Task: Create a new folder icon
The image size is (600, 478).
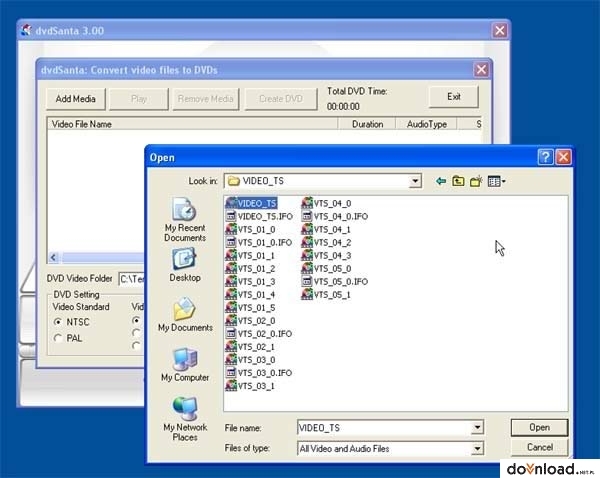Action: click(476, 181)
